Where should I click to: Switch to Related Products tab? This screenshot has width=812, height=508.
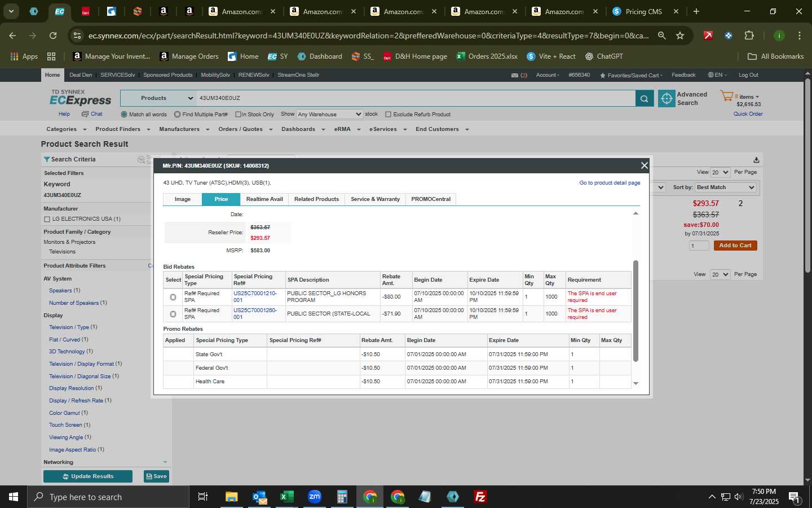[316, 199]
